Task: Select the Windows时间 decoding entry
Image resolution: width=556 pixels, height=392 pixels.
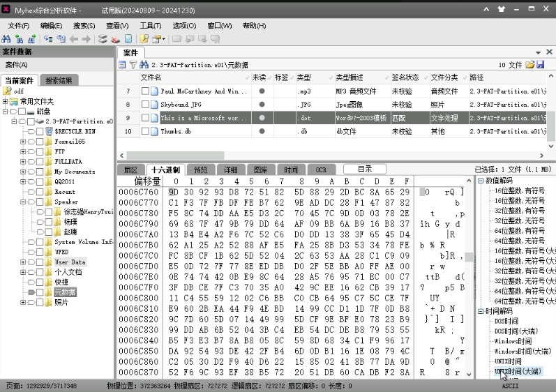Action: [513, 341]
